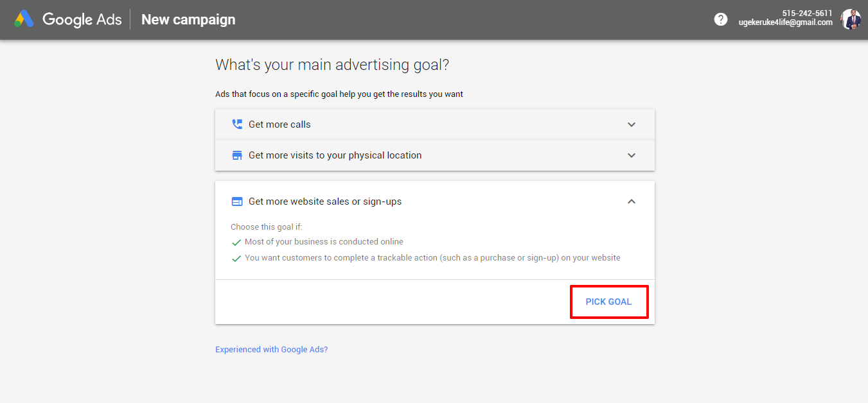Viewport: 868px width, 403px height.
Task: Click the New campaign header title
Action: [x=188, y=19]
